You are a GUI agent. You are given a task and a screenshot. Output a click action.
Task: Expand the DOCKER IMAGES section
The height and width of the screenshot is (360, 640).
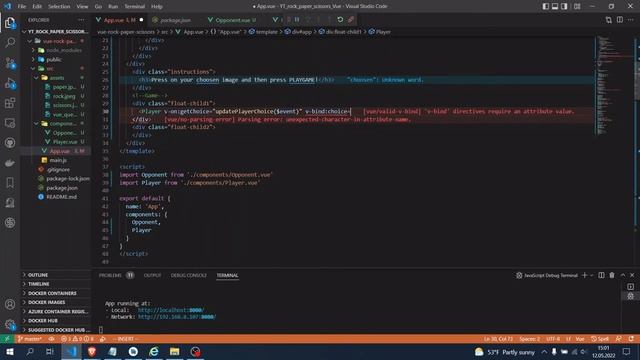click(x=56, y=302)
